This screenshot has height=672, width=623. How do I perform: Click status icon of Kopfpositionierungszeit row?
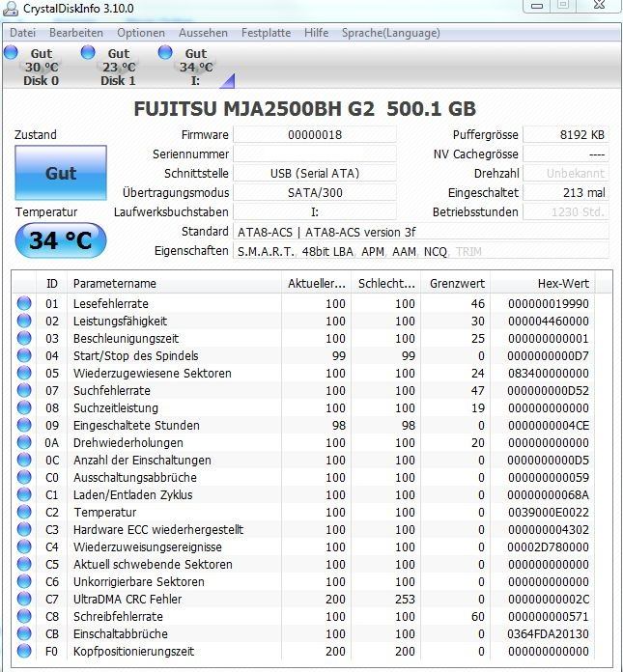tap(24, 651)
